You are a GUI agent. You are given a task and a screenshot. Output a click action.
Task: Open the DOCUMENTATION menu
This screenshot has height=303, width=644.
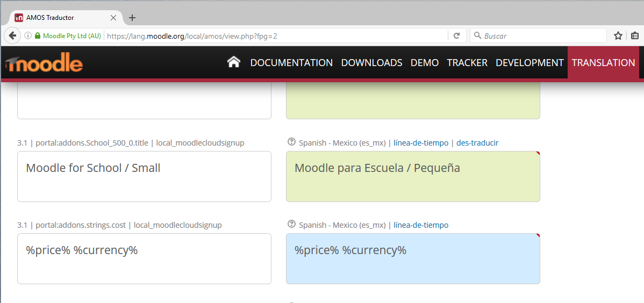[x=291, y=63]
